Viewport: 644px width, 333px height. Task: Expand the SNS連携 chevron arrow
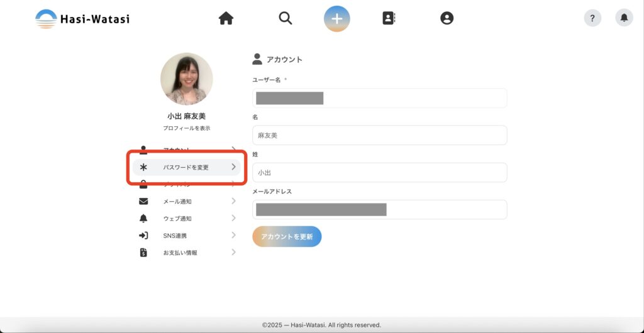[x=233, y=235]
